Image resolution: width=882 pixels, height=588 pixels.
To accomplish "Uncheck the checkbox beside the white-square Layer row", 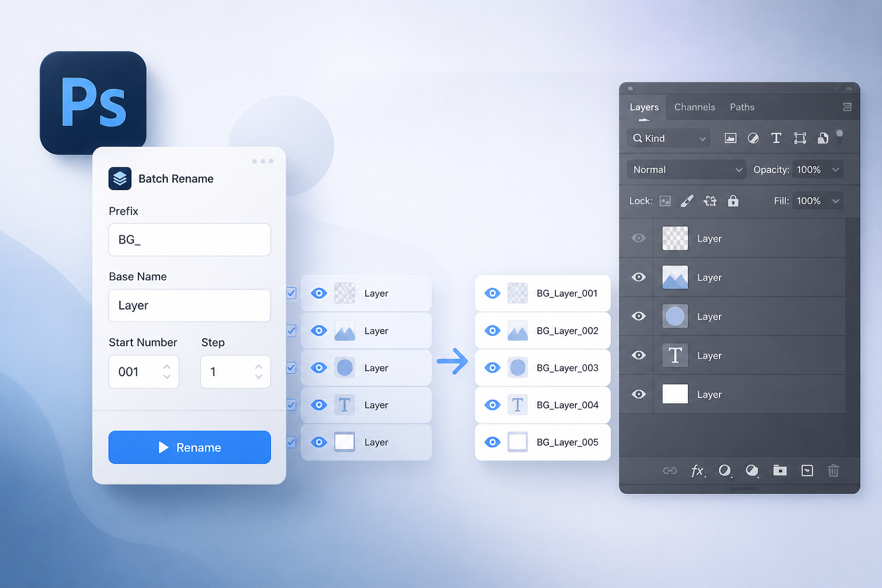I will 291,442.
